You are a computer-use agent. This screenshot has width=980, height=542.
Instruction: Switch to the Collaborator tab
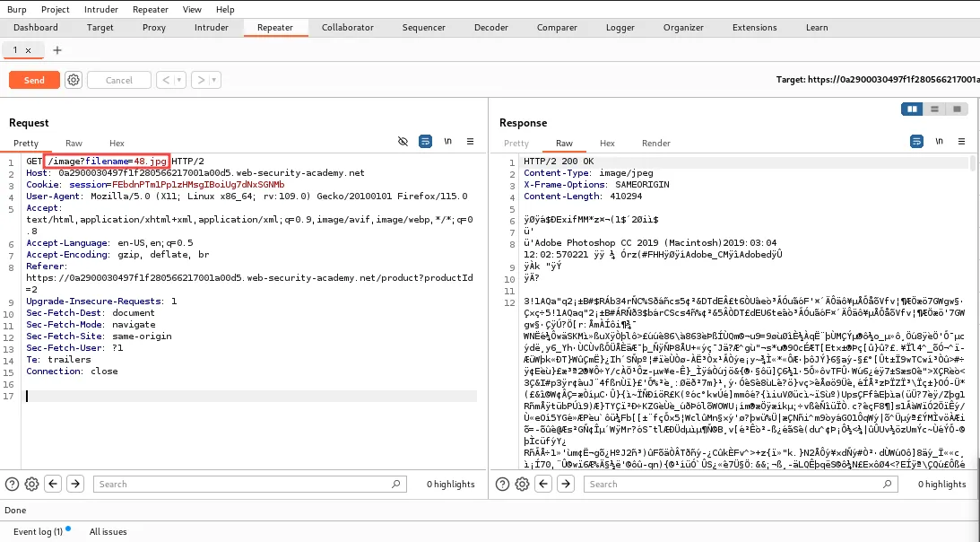point(348,28)
